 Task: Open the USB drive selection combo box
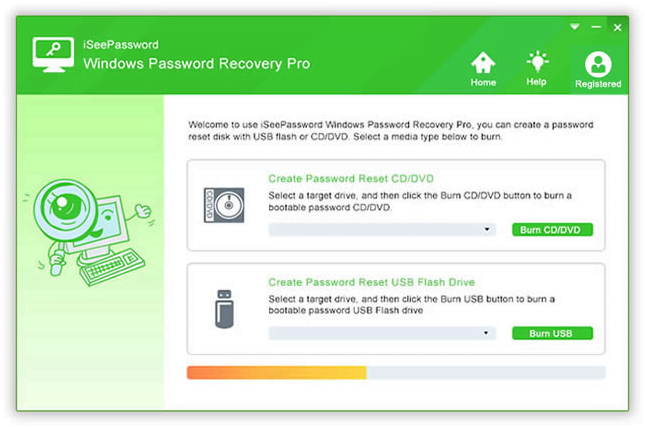(382, 333)
